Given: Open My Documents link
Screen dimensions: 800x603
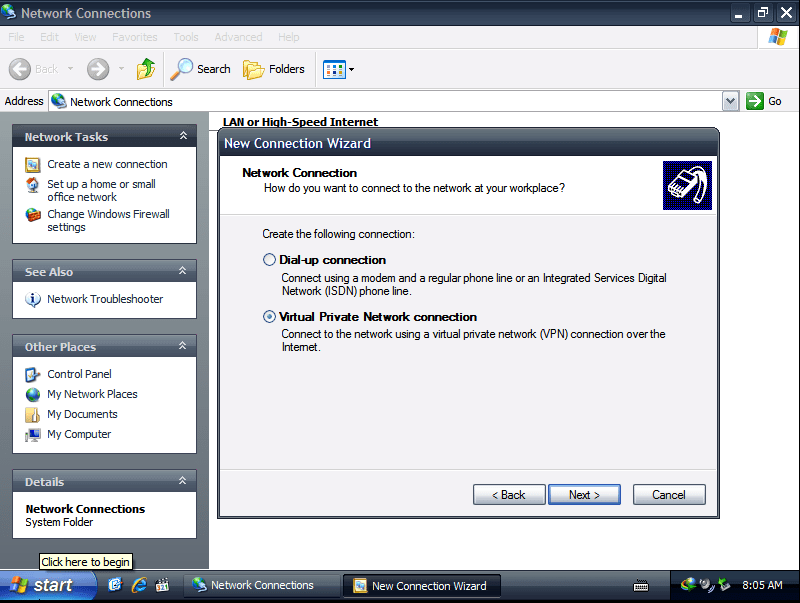Looking at the screenshot, I should point(82,414).
